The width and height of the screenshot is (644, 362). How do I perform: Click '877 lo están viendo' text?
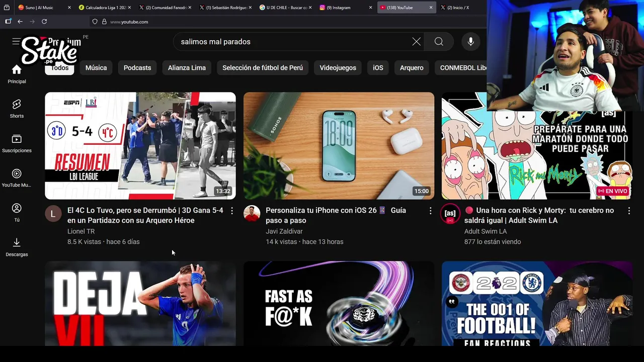493,242
